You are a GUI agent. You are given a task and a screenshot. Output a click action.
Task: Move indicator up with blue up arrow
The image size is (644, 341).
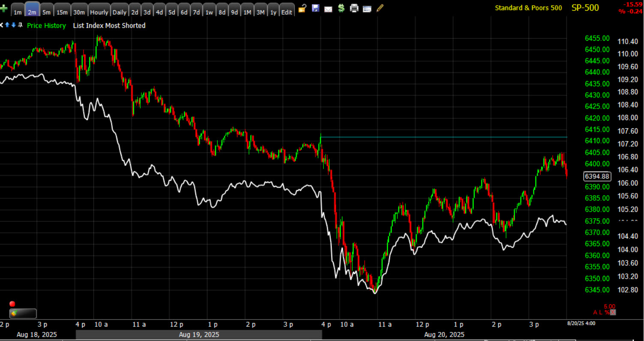pyautogui.click(x=7, y=25)
